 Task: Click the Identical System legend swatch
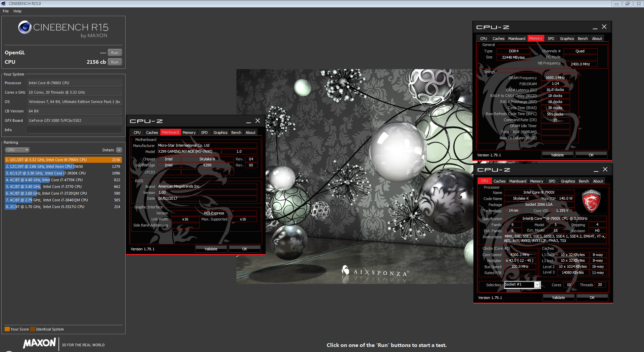tap(33, 329)
